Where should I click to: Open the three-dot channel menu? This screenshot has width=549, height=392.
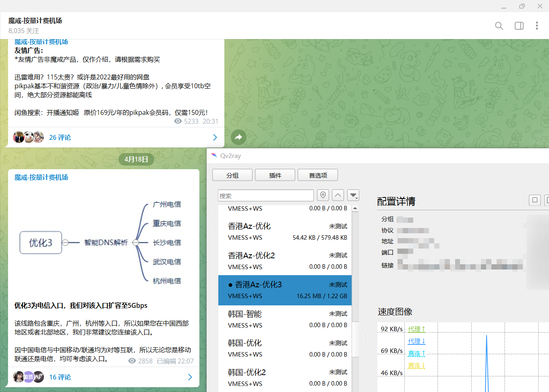tap(537, 26)
